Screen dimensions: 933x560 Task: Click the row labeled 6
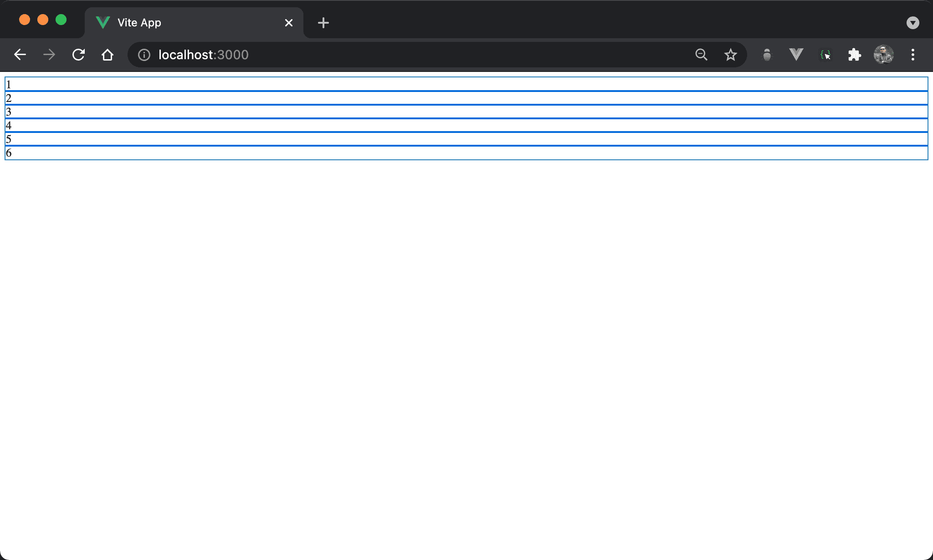click(466, 153)
